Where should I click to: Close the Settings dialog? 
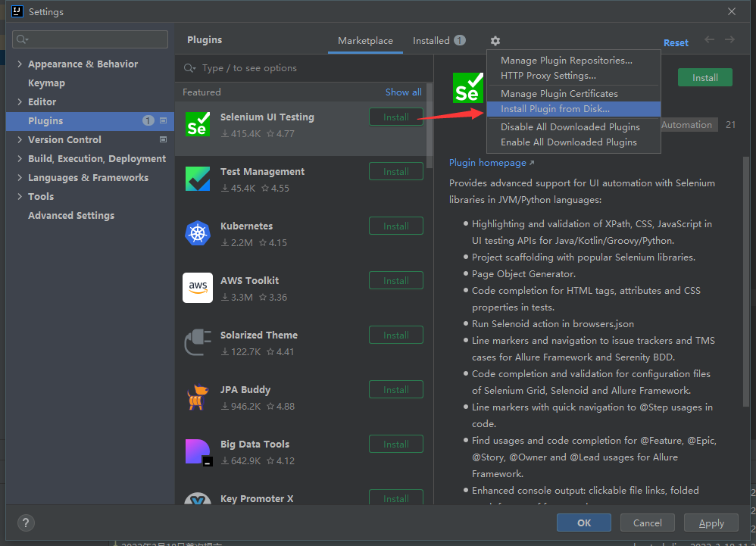click(732, 11)
